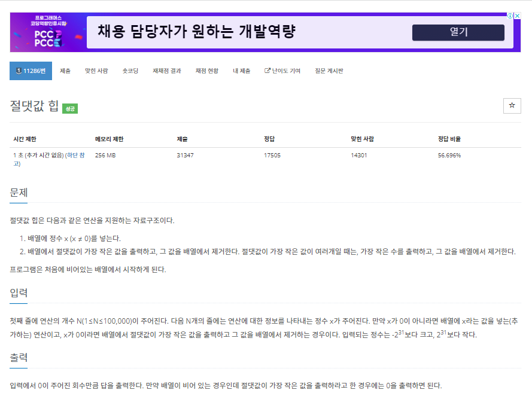This screenshot has width=532, height=402.
Task: Click the 56.696% accuracy ratio value
Action: tap(449, 156)
